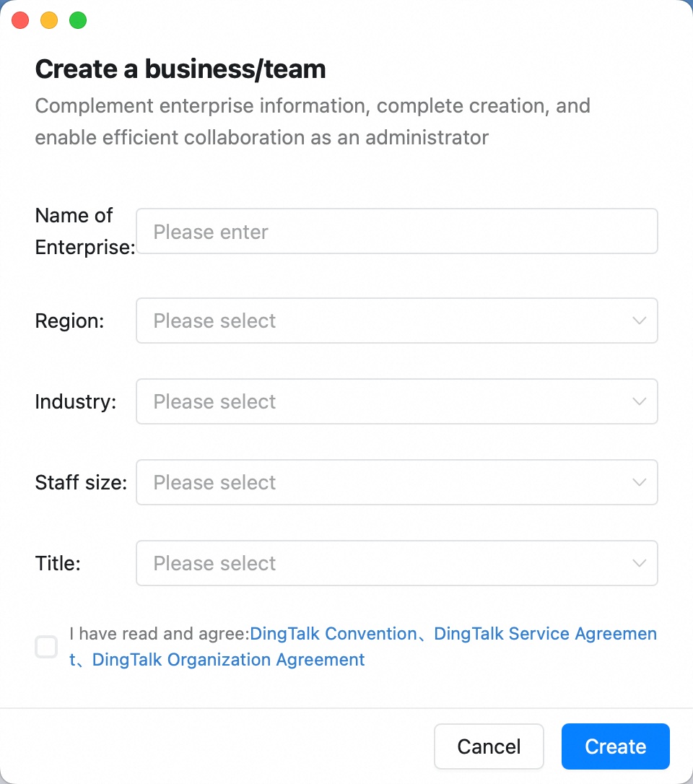The height and width of the screenshot is (784, 693).
Task: Click the Staff size chevron arrow
Action: click(x=640, y=482)
